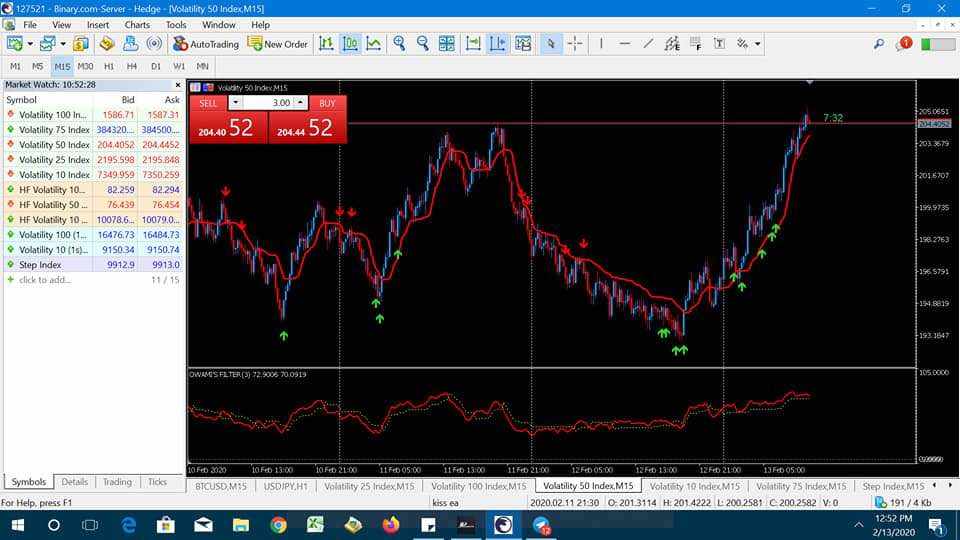
Task: Toggle the chart auto-scroll option
Action: [473, 44]
